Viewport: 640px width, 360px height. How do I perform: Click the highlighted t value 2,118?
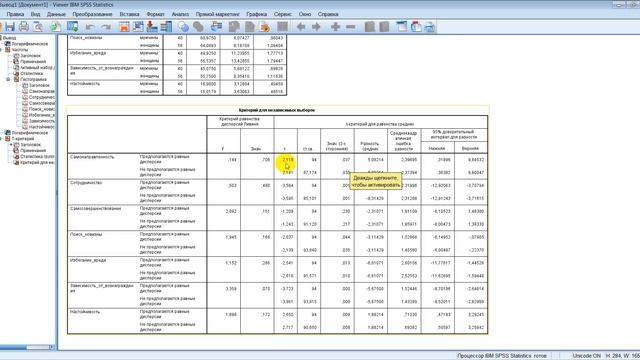pyautogui.click(x=288, y=160)
